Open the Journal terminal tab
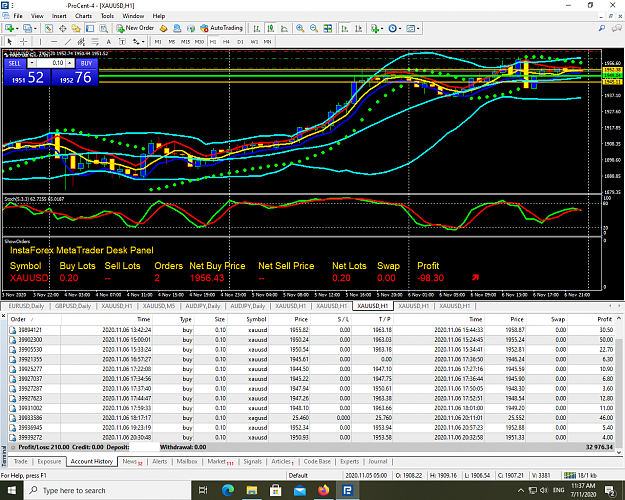625x500 pixels. (x=377, y=461)
